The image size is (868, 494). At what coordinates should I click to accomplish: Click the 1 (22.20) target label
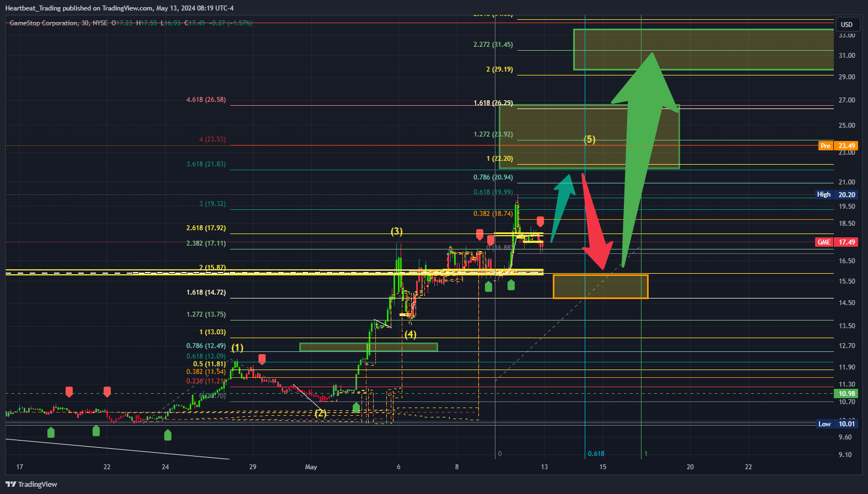pyautogui.click(x=499, y=159)
